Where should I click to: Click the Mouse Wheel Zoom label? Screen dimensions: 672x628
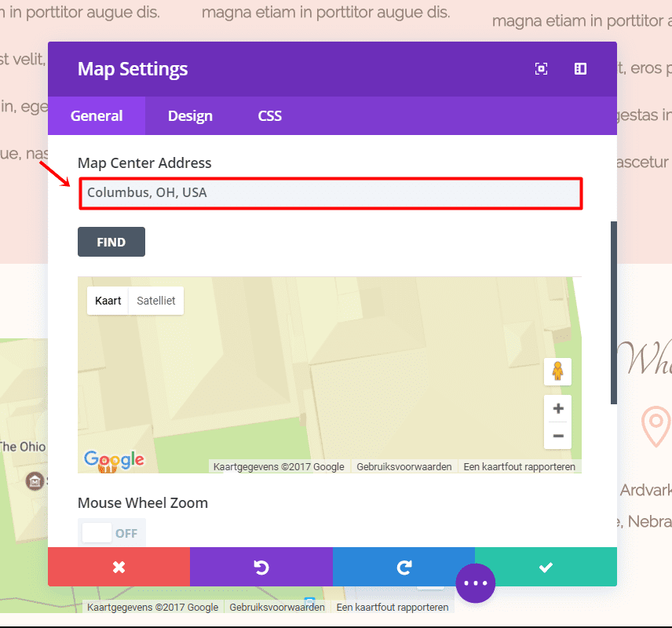(x=143, y=503)
